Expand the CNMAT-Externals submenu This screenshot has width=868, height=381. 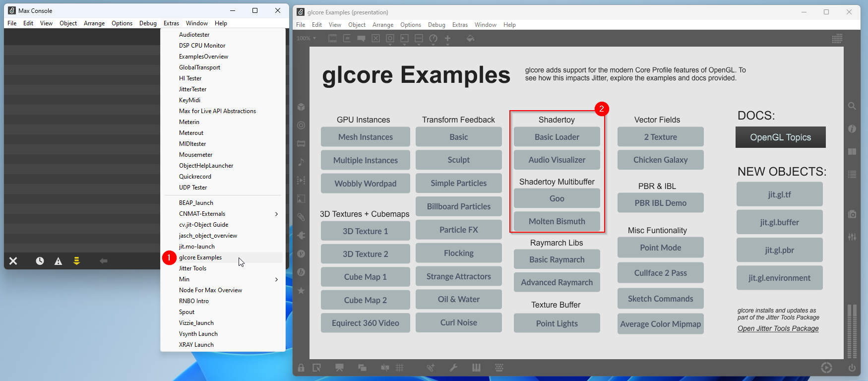click(276, 214)
